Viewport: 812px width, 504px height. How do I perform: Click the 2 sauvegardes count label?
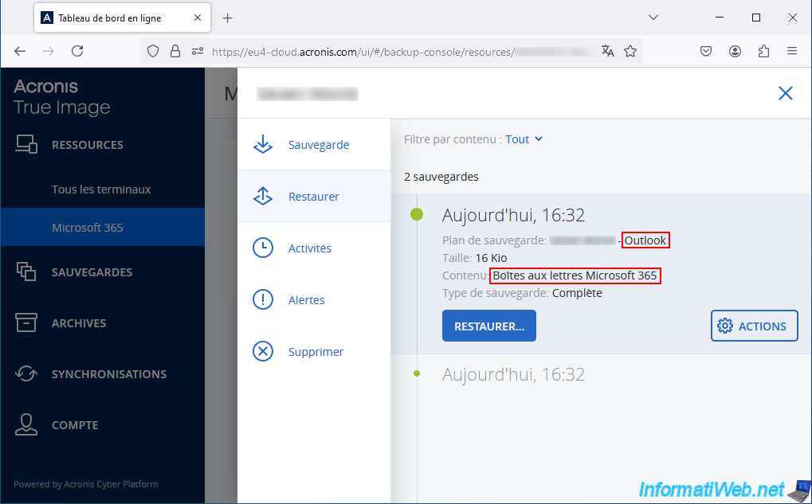coord(441,177)
